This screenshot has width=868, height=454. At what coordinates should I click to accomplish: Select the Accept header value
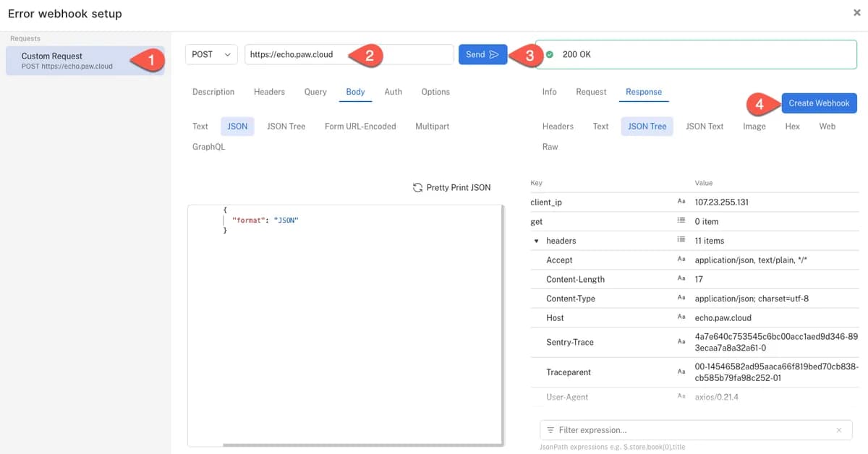click(x=751, y=260)
